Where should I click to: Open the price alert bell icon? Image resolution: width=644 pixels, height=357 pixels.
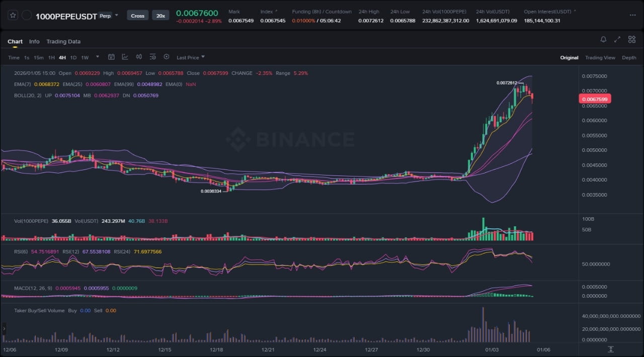[x=603, y=39]
